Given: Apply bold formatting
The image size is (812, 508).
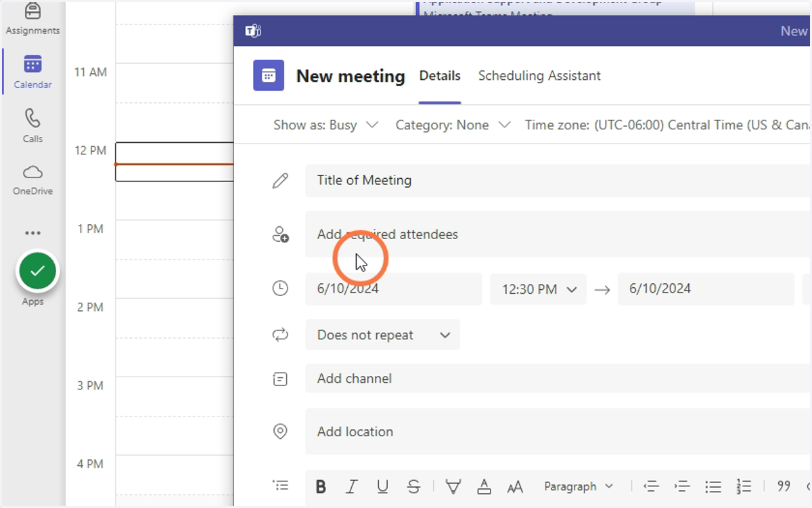Looking at the screenshot, I should [321, 486].
